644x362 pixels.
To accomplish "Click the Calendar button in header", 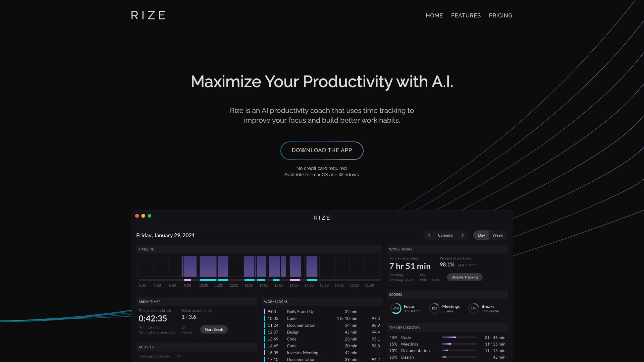I will click(x=446, y=235).
